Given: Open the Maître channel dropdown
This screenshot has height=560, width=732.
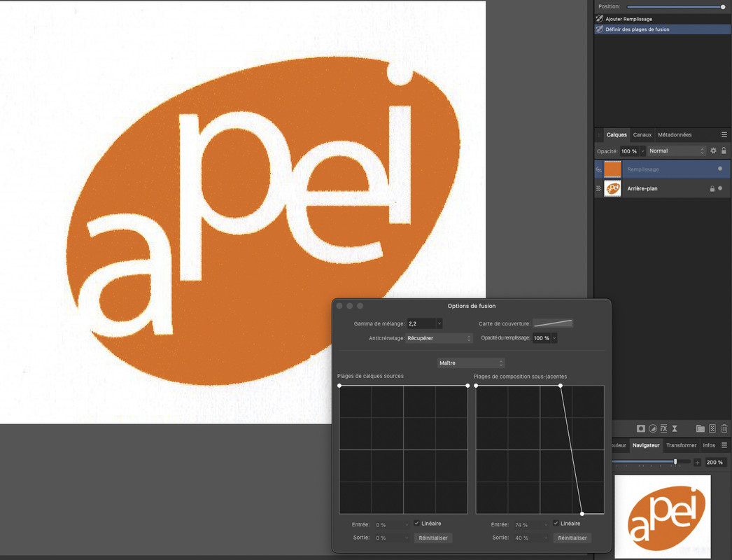Looking at the screenshot, I should click(471, 363).
